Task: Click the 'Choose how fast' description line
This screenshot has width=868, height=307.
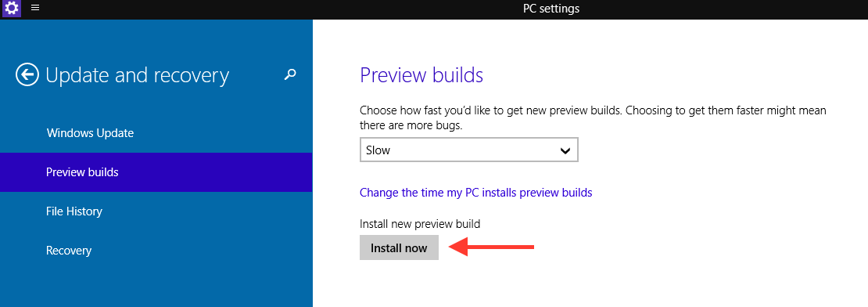Action: tap(593, 110)
